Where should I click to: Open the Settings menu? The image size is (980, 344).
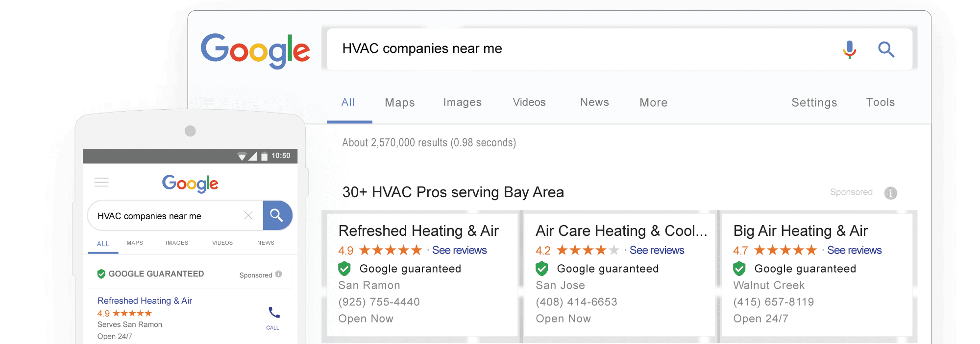coord(814,102)
